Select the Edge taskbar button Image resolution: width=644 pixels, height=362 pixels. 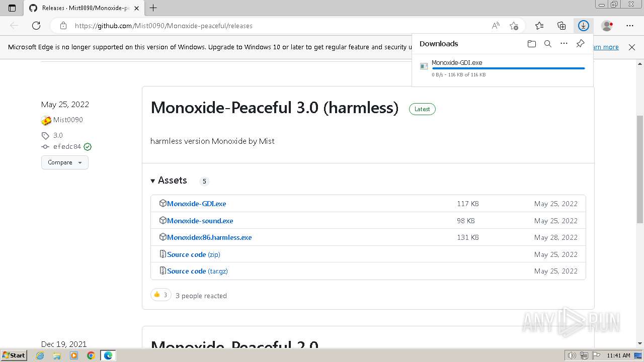108,355
